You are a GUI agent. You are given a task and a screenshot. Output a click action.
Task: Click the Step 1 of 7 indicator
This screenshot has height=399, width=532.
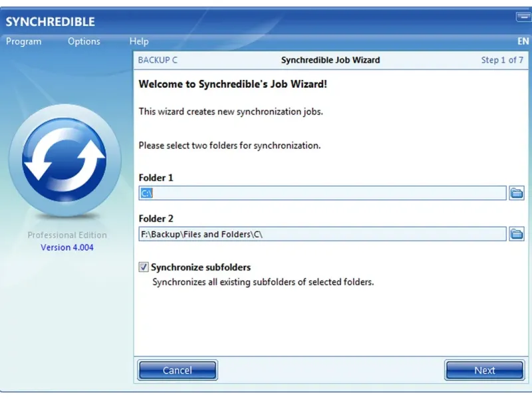click(x=502, y=60)
